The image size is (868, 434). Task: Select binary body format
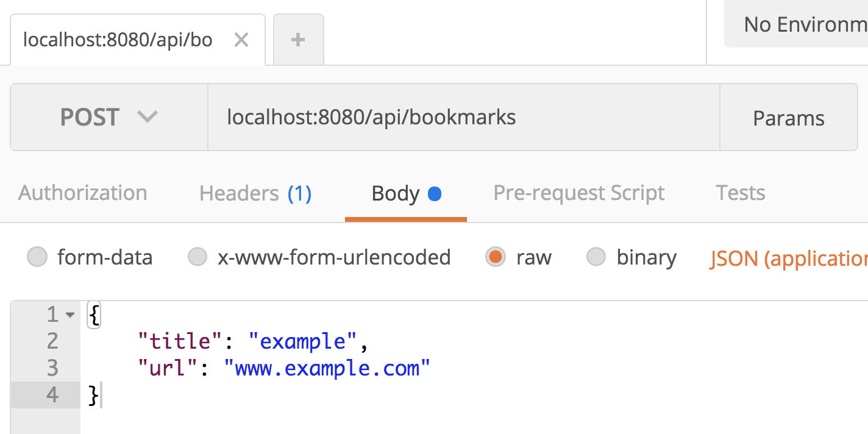click(x=596, y=257)
